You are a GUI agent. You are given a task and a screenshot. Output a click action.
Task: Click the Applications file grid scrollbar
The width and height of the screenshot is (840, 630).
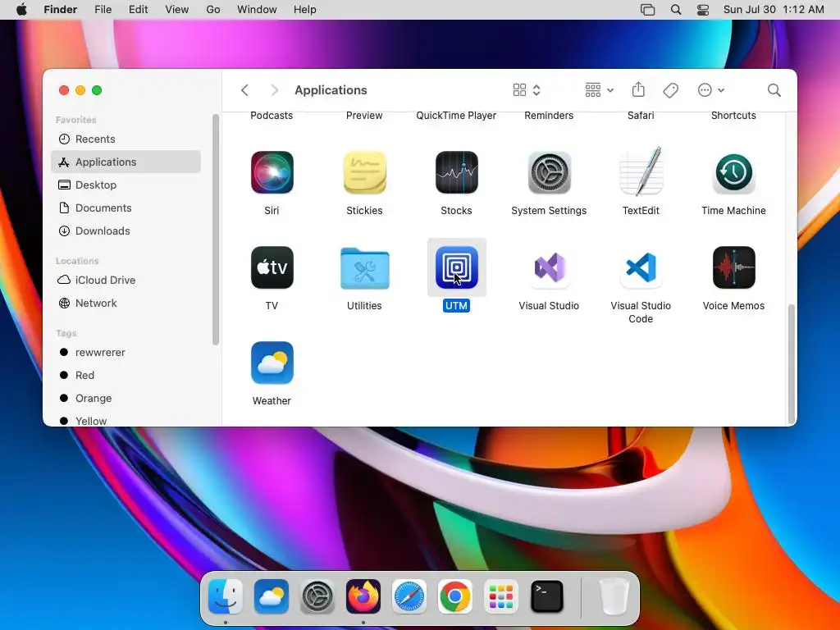[792, 364]
